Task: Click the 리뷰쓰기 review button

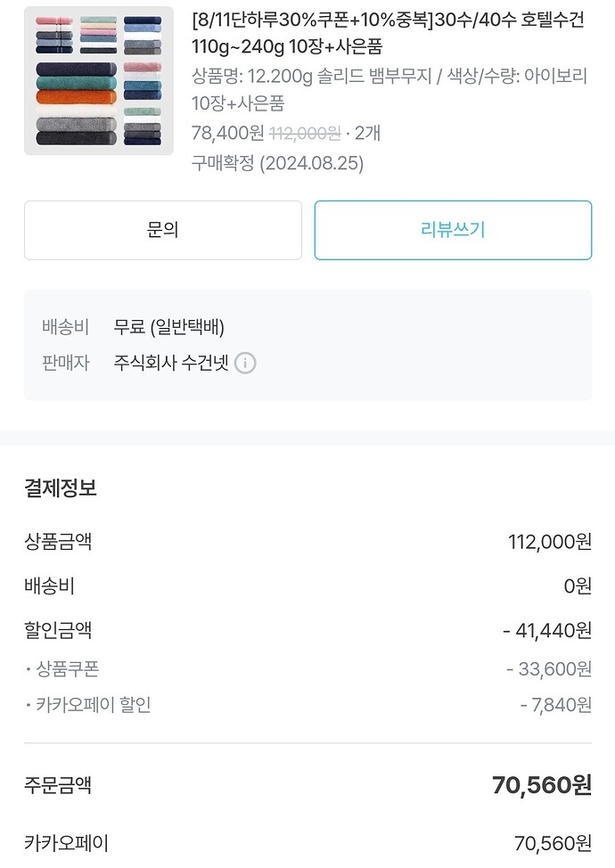Action: pyautogui.click(x=453, y=230)
